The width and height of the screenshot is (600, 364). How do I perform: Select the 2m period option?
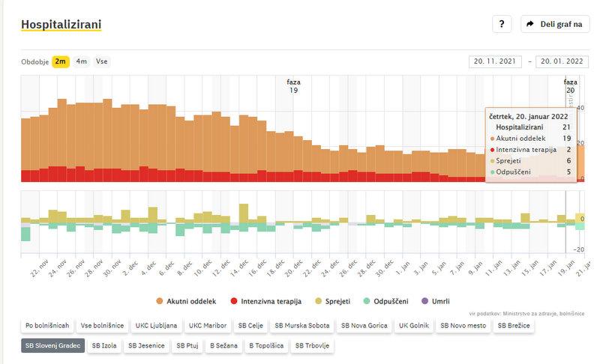pos(61,61)
